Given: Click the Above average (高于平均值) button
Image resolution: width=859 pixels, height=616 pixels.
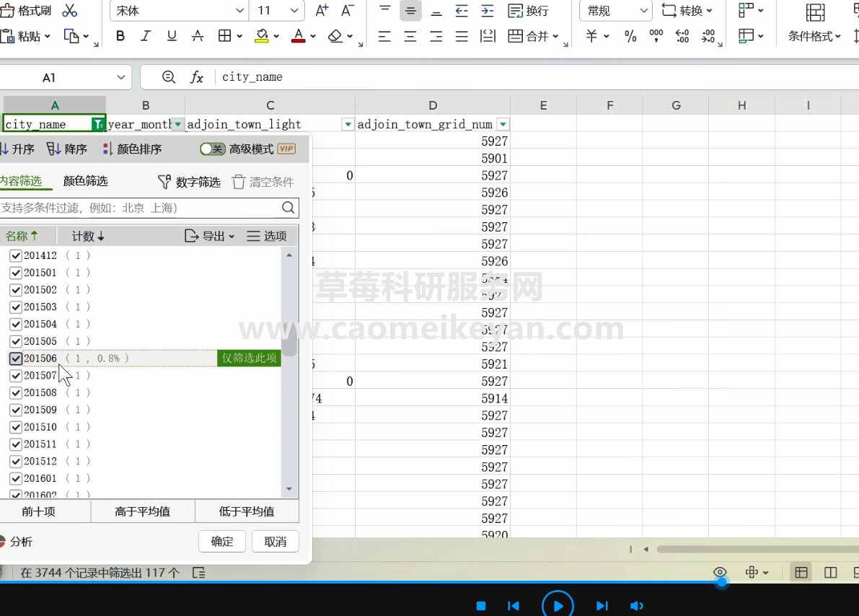Looking at the screenshot, I should [142, 511].
